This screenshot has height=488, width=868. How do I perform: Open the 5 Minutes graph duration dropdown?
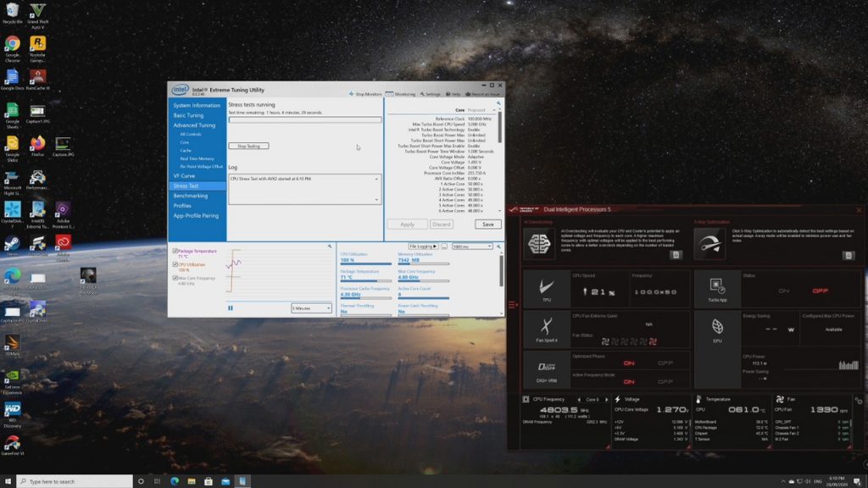pos(311,308)
